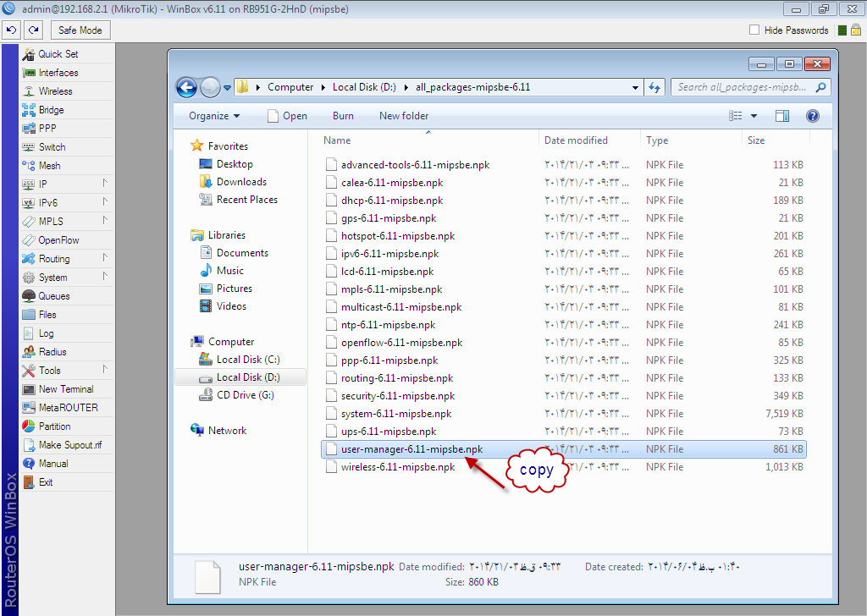
Task: Open the Queues icon in sidebar
Action: click(29, 296)
